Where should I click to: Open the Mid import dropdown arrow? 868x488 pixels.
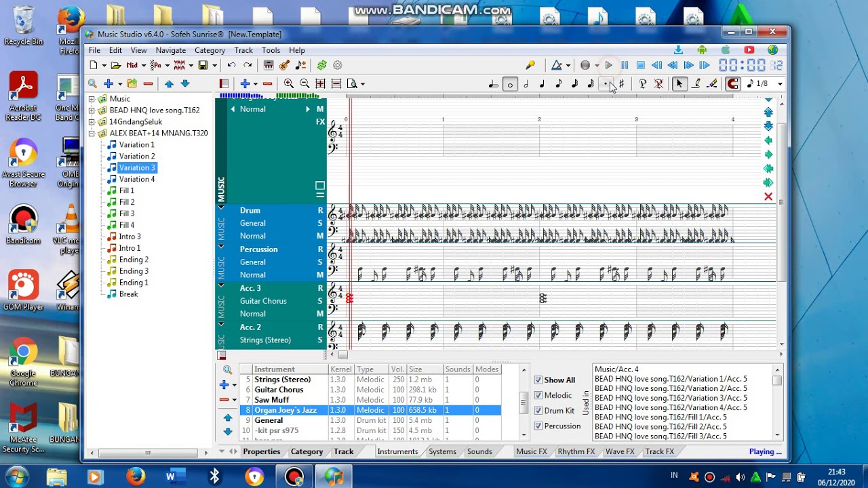click(144, 66)
